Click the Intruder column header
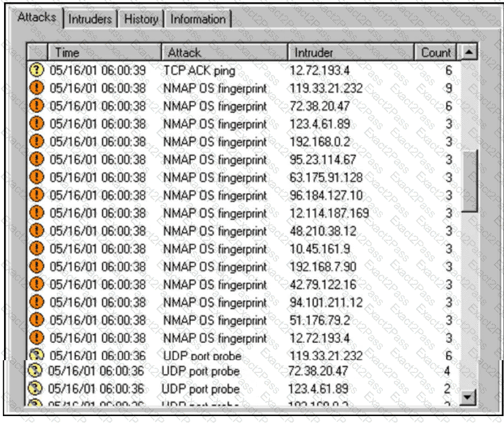 [351, 52]
